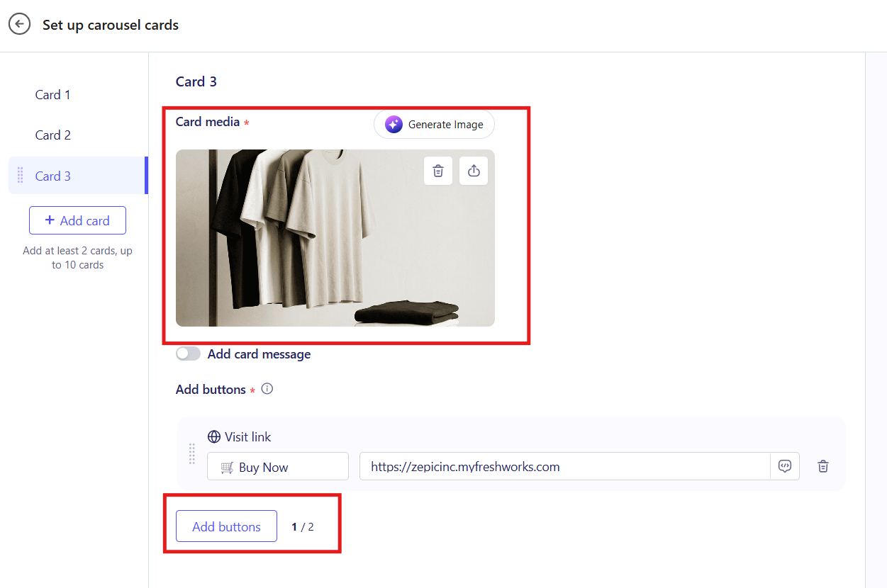
Task: Click the Visit link drag handle
Action: coord(191,454)
